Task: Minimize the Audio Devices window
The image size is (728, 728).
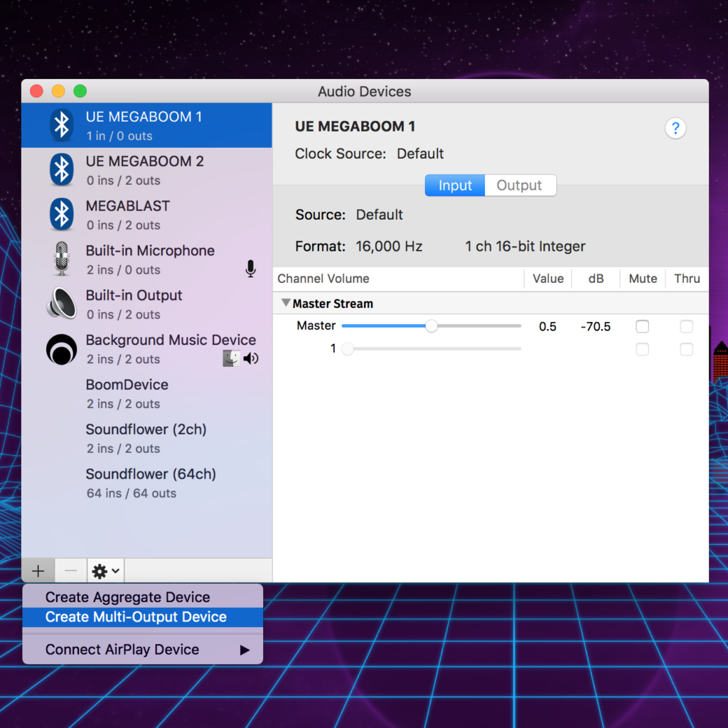Action: click(x=58, y=91)
